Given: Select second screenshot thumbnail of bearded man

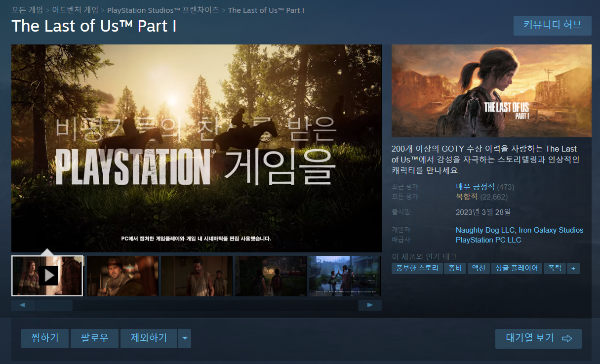Looking at the screenshot, I should pyautogui.click(x=122, y=276).
